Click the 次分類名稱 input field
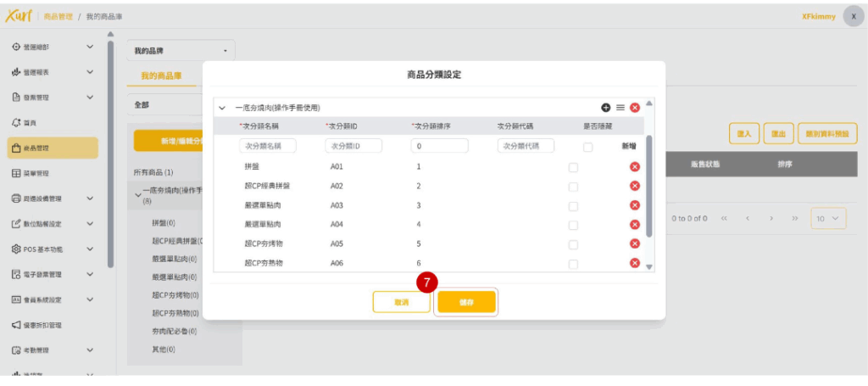Viewport: 868px width, 386px height. click(x=268, y=146)
